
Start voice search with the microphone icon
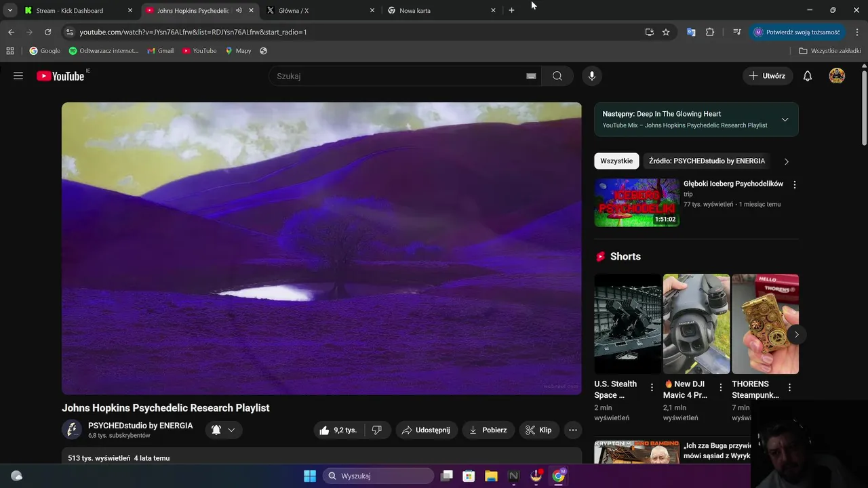pos(592,76)
